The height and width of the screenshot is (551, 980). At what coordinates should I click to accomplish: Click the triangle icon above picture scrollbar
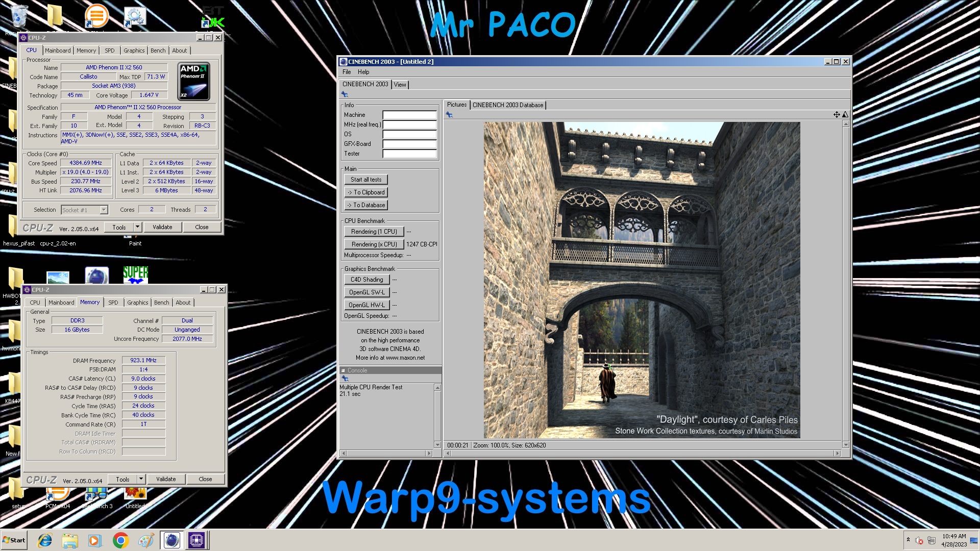coord(845,114)
